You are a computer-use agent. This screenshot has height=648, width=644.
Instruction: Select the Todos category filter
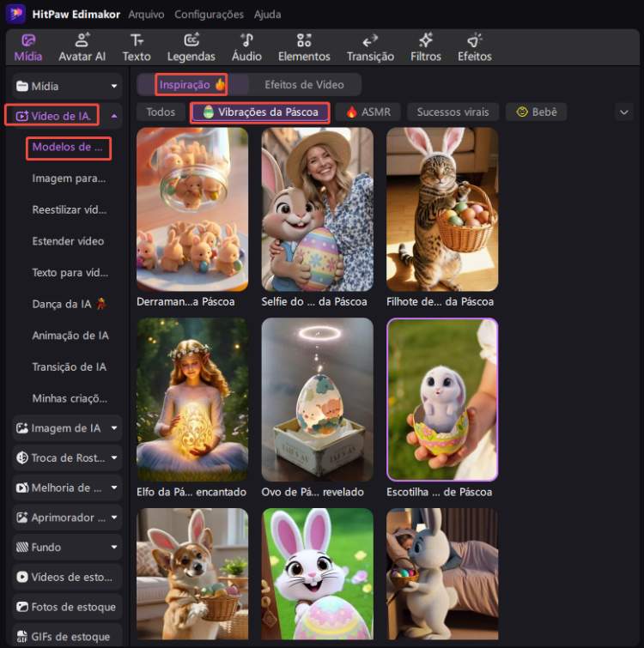pos(161,112)
